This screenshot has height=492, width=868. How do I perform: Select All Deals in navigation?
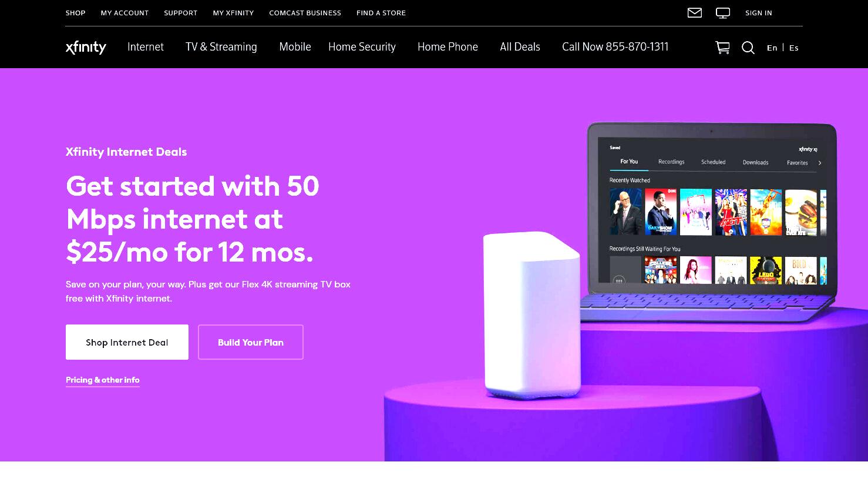(520, 47)
